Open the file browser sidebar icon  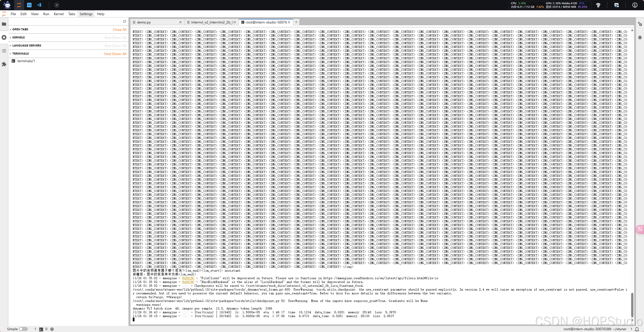point(4,24)
